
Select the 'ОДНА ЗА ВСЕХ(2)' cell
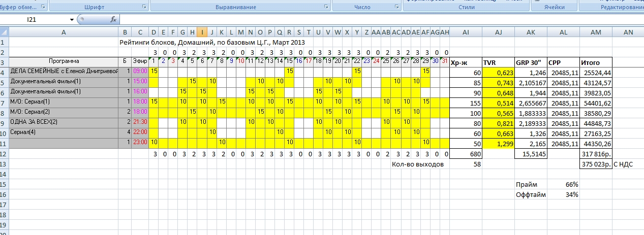coord(64,122)
